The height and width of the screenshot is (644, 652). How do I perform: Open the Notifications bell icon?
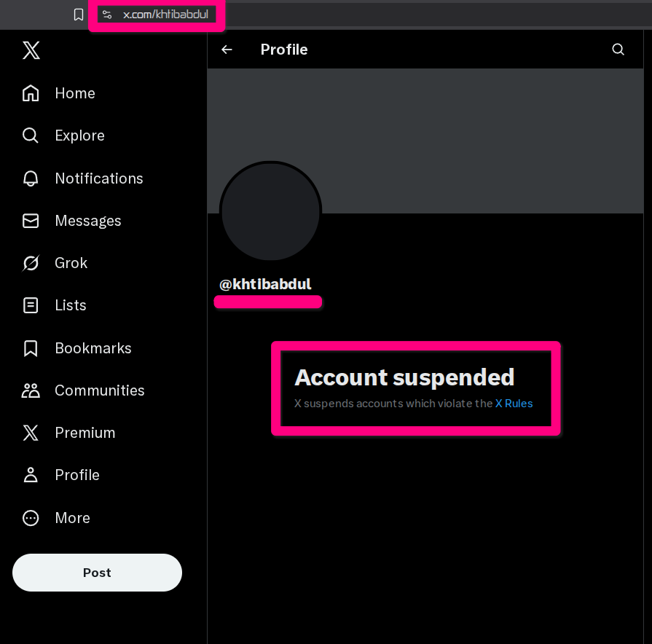31,178
